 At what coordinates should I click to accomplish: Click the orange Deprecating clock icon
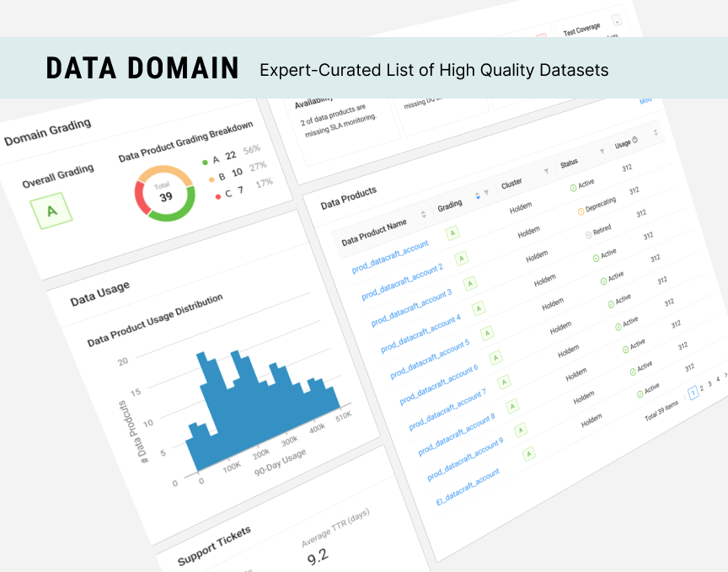click(x=581, y=211)
